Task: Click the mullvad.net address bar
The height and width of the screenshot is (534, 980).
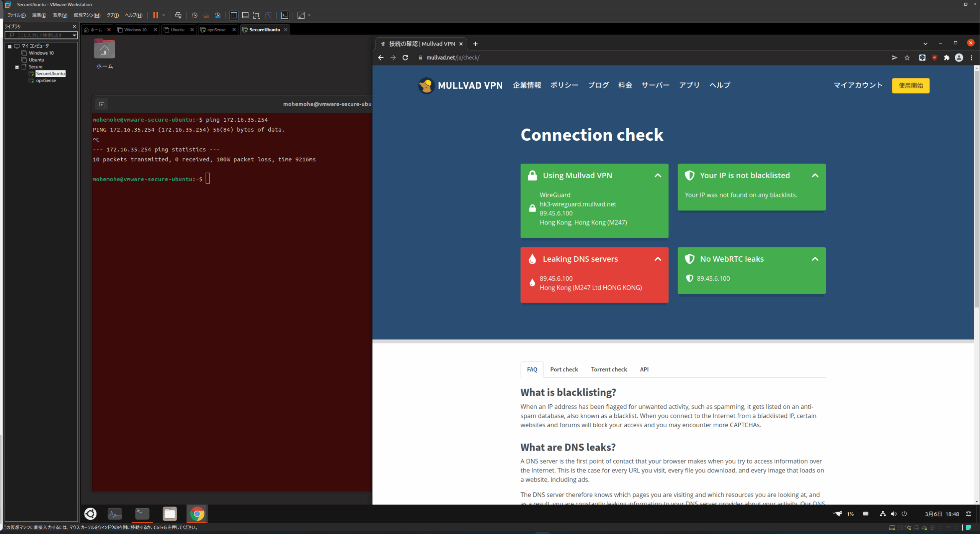Action: click(651, 58)
